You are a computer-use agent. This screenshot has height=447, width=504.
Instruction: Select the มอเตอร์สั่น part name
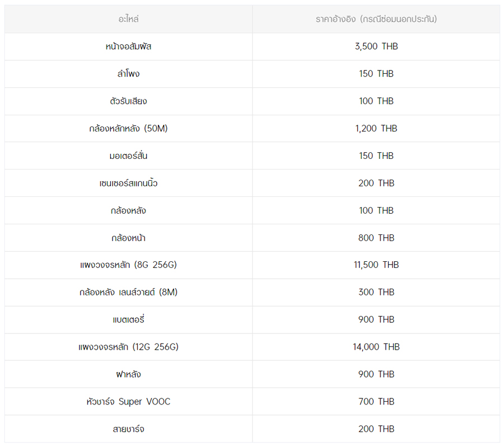point(128,156)
